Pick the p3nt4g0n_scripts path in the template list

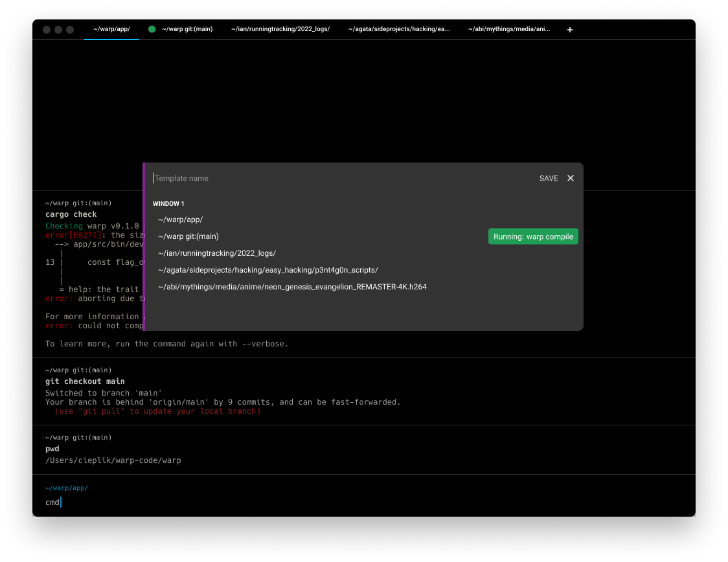267,270
